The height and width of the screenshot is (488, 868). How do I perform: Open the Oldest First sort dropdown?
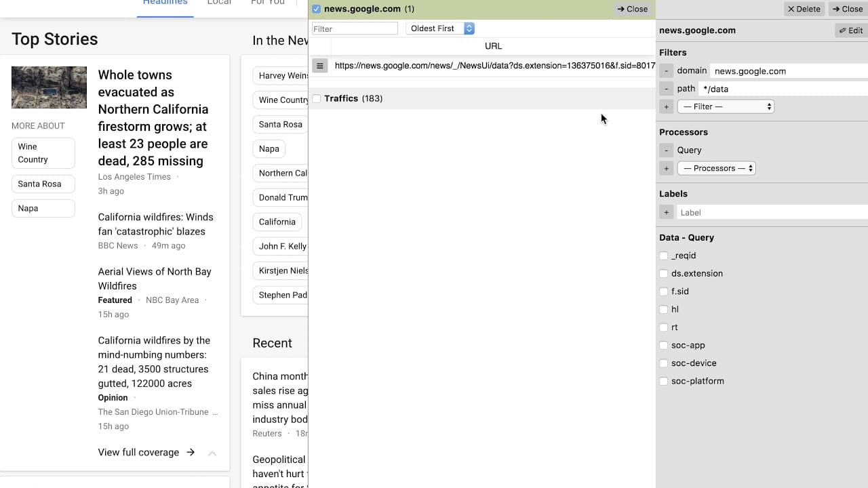(440, 28)
